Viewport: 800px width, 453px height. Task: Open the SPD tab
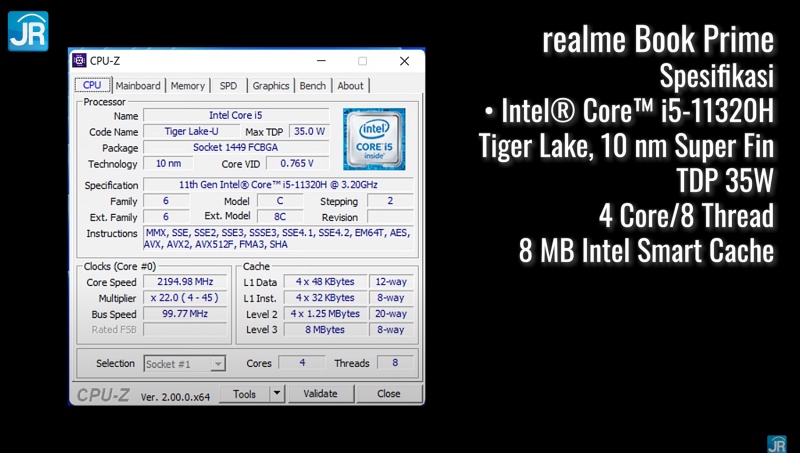click(228, 86)
